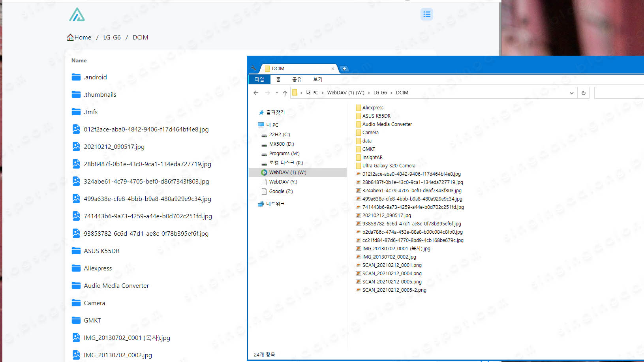This screenshot has height=362, width=644.
Task: Open the .android folder icon
Action: [x=76, y=77]
